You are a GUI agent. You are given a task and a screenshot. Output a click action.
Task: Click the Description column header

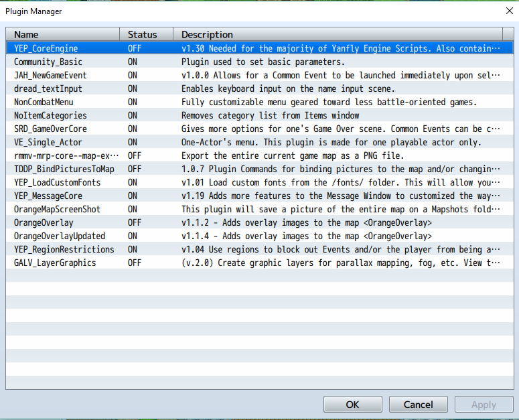338,34
